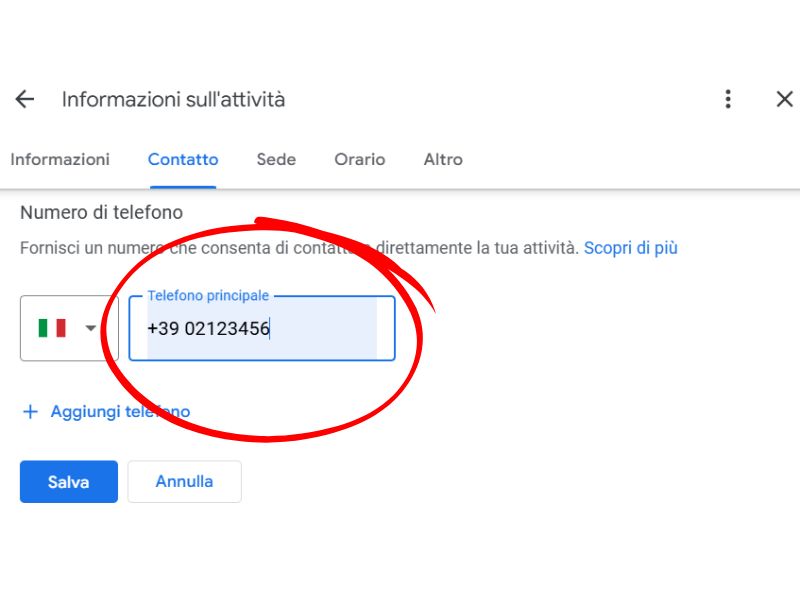The width and height of the screenshot is (800, 600).
Task: Click the Informazioni sull'attività title
Action: point(173,99)
